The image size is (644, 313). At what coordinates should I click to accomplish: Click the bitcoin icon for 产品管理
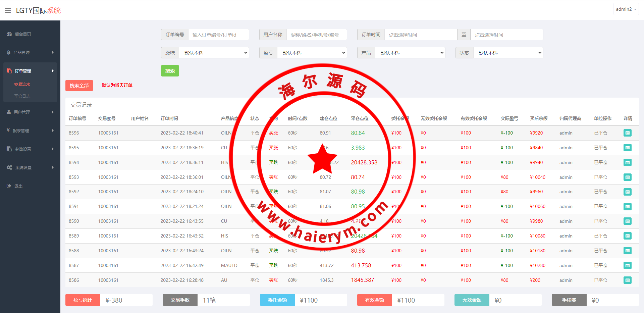[x=8, y=52]
